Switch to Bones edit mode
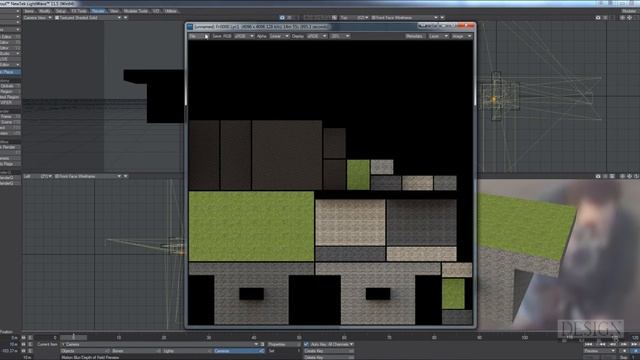This screenshot has width=640, height=360. coord(136,351)
